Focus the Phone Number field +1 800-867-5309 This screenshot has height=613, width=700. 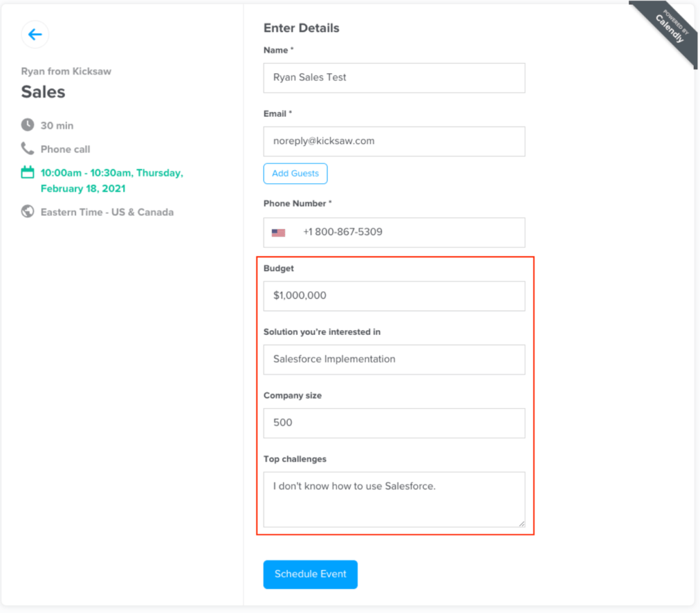pyautogui.click(x=394, y=232)
